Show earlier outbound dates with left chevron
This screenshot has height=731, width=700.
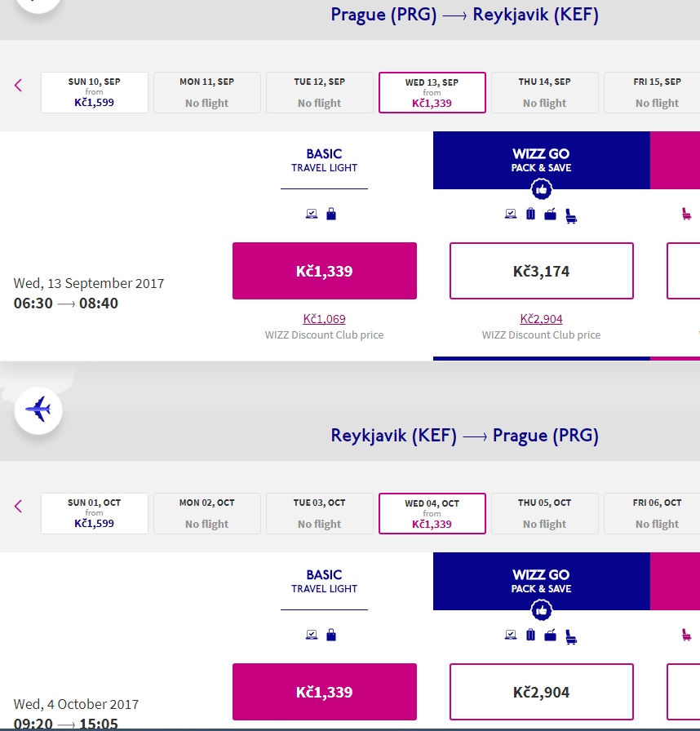click(18, 86)
